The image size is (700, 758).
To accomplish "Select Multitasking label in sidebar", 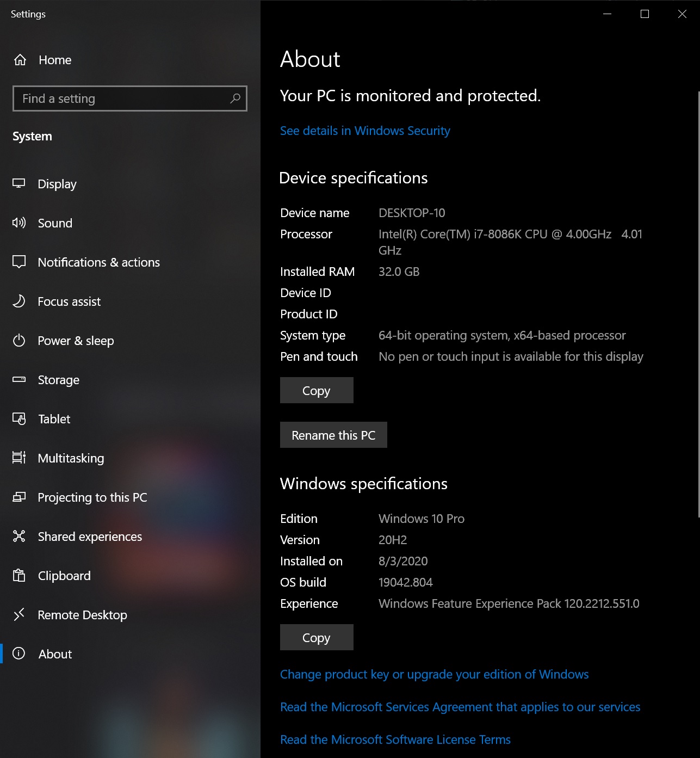I will [71, 458].
